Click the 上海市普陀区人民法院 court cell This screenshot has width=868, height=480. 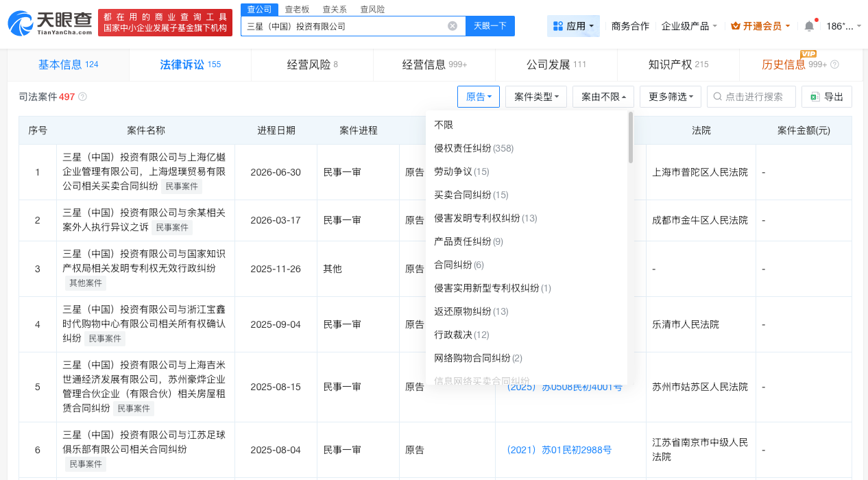(x=700, y=172)
